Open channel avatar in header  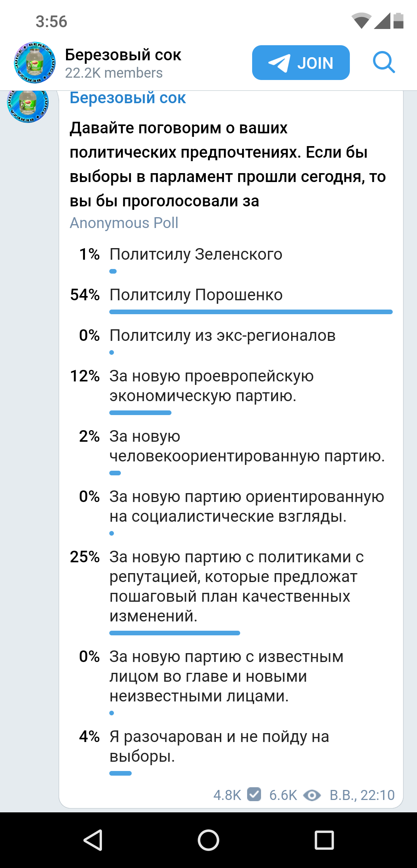(35, 63)
